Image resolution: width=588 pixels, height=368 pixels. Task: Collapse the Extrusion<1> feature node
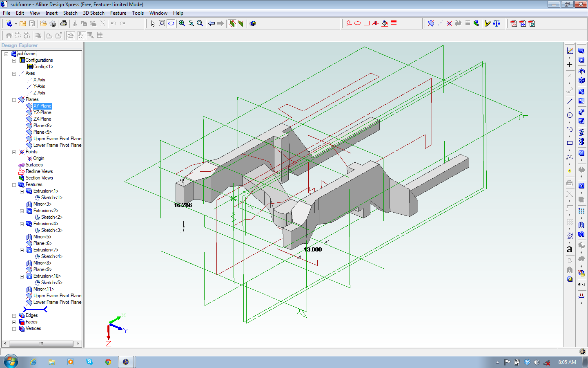point(22,191)
